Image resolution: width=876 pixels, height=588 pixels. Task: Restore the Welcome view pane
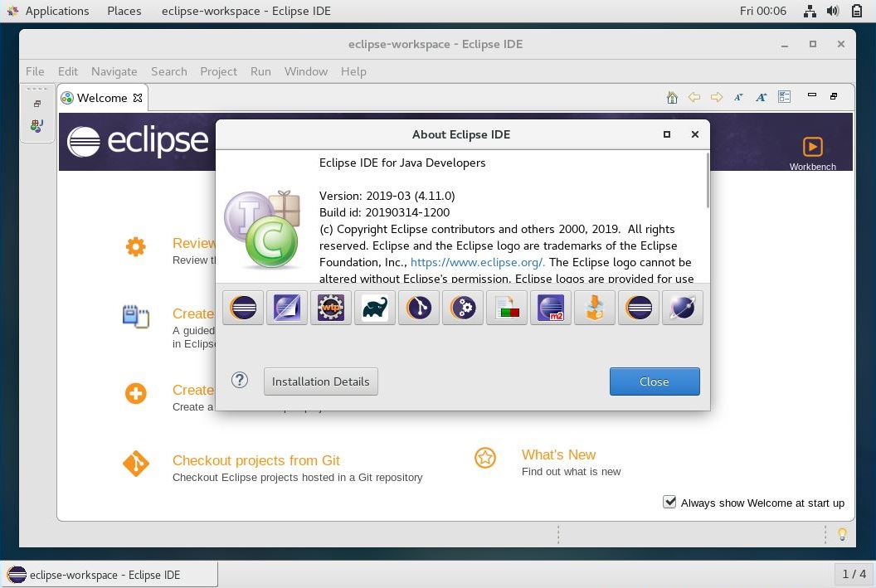click(833, 96)
